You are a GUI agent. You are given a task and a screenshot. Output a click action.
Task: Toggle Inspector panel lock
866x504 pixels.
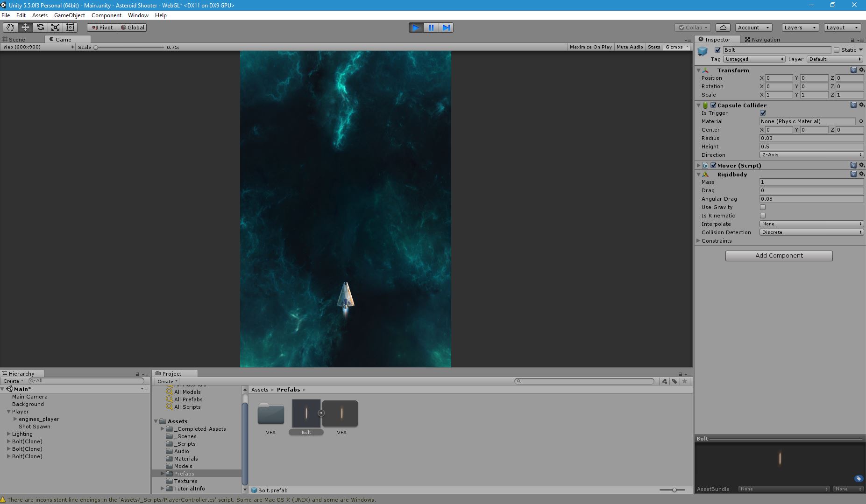[852, 40]
